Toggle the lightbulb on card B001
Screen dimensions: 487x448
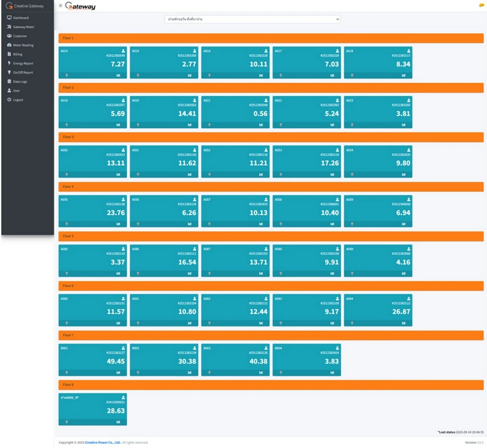coord(67,372)
